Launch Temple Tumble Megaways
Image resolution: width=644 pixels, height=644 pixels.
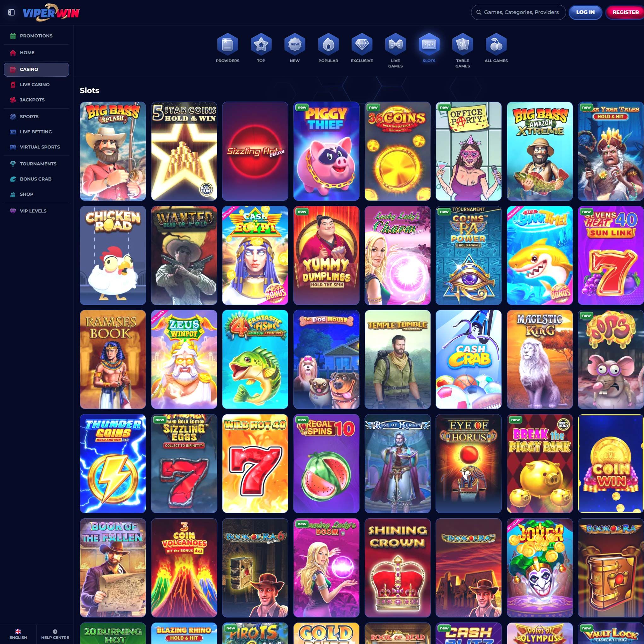pos(397,359)
